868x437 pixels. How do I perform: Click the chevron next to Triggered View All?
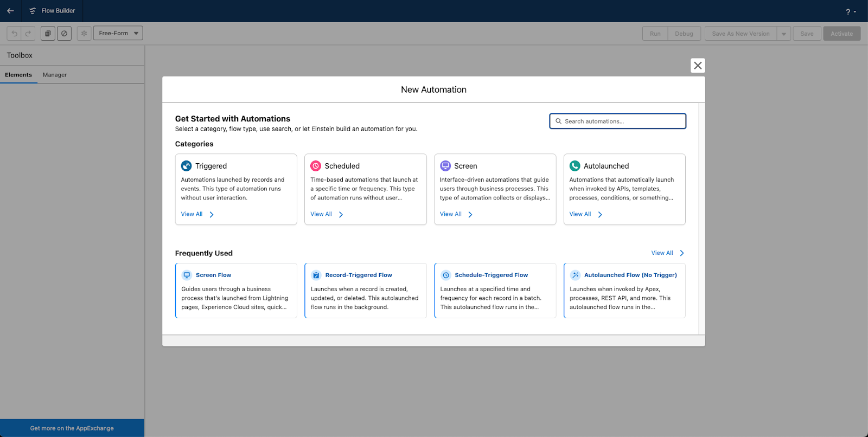[x=212, y=215]
